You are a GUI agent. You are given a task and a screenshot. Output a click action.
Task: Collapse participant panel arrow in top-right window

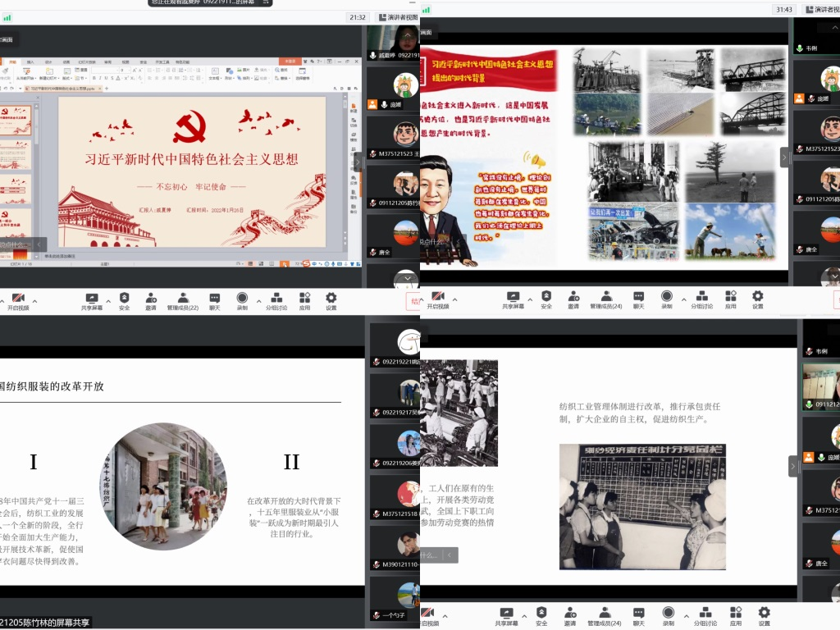point(785,156)
